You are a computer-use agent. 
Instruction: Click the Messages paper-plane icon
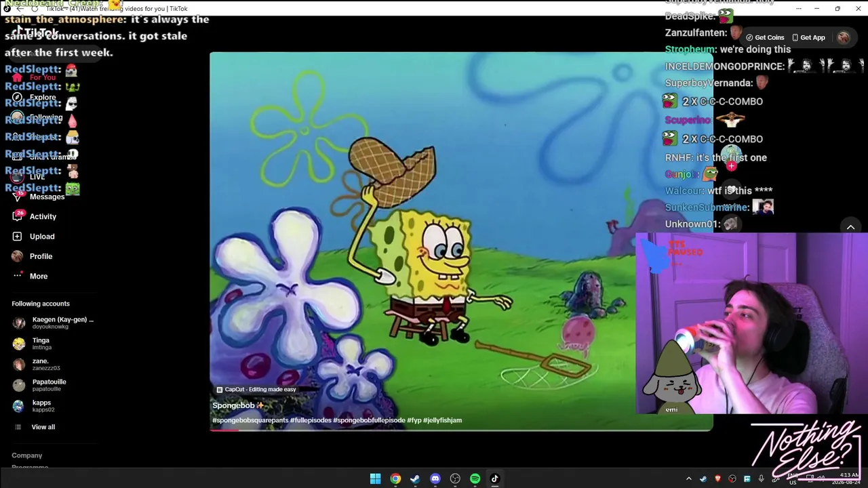(x=18, y=197)
